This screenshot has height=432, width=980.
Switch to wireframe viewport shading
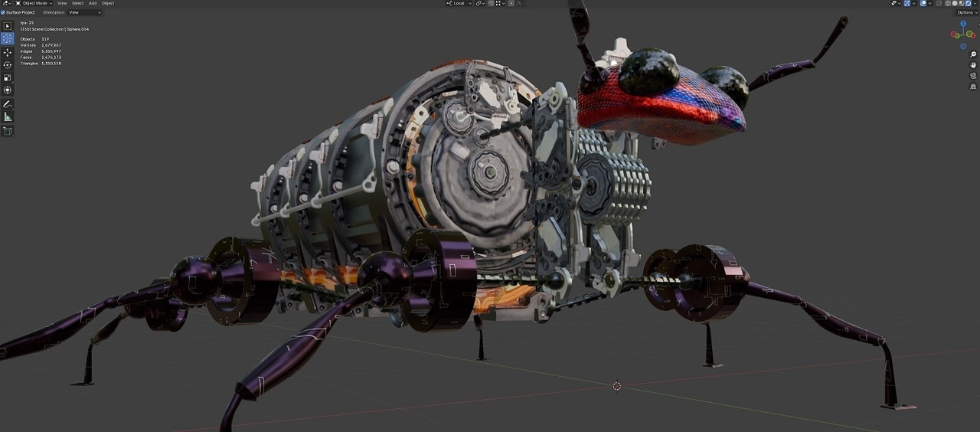coord(948,3)
